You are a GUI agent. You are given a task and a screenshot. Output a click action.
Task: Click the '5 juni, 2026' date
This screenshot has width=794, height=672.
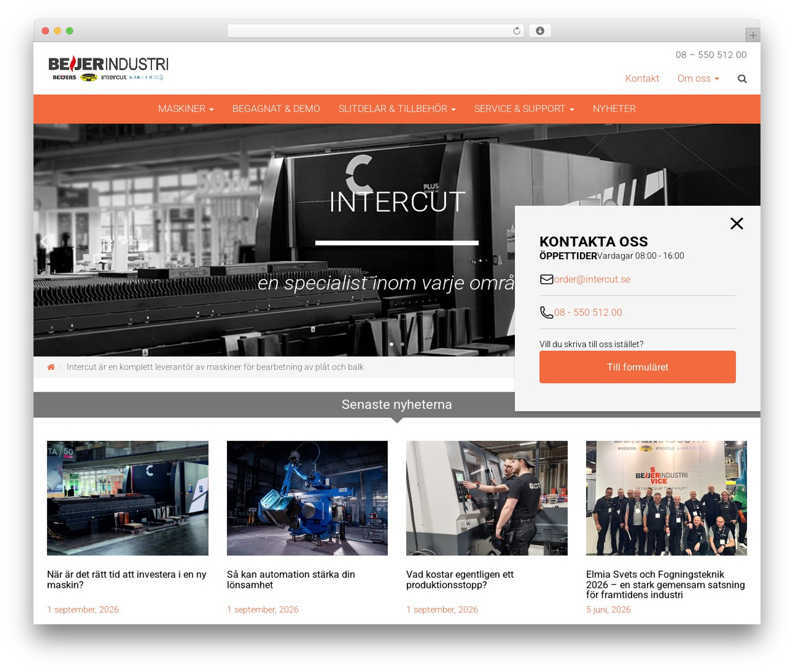pos(609,609)
